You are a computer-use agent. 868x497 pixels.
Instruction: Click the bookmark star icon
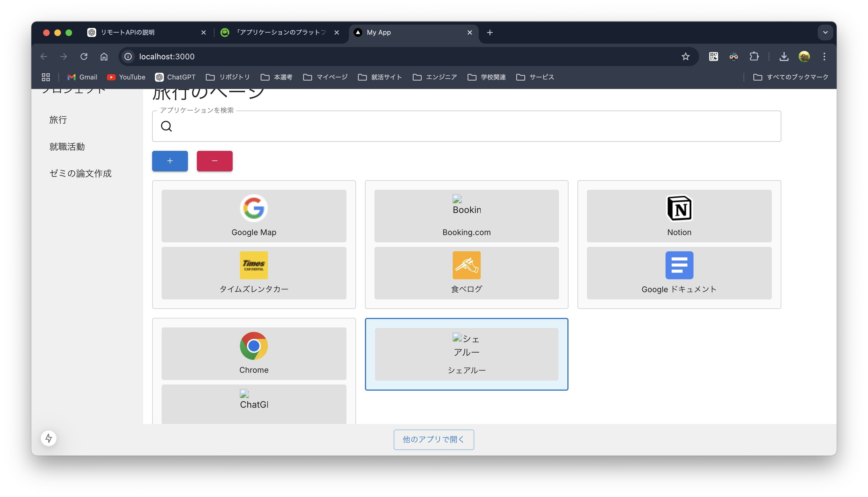click(685, 57)
